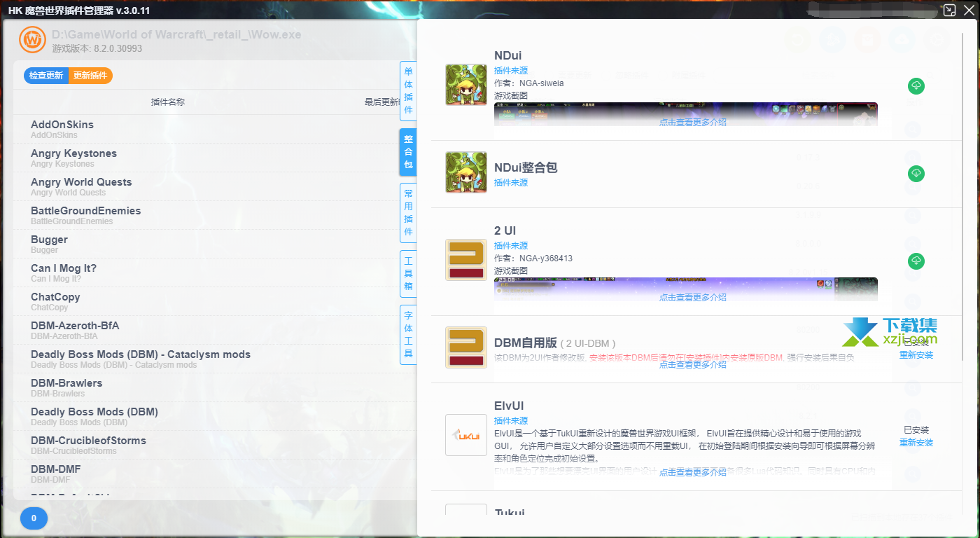
Task: Open the DBM自用版 logo thumbnail
Action: pyautogui.click(x=466, y=347)
